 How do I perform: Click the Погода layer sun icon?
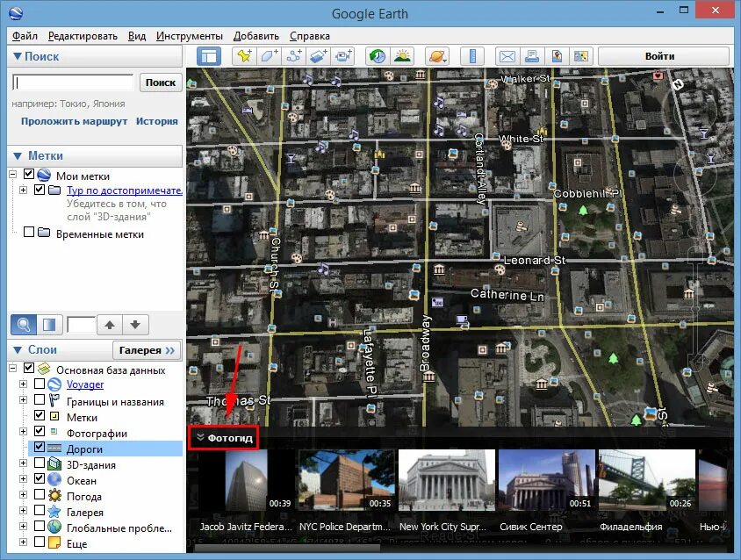(x=54, y=496)
